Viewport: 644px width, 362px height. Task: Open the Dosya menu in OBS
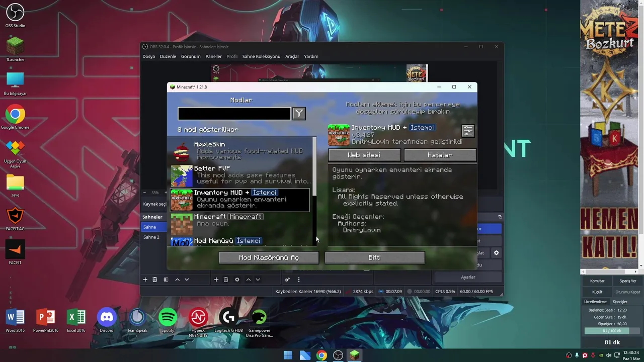148,56
